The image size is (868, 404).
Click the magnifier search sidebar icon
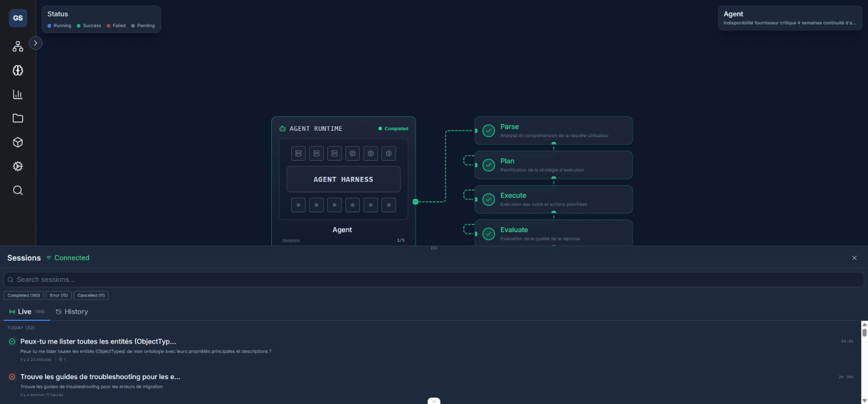coord(18,191)
